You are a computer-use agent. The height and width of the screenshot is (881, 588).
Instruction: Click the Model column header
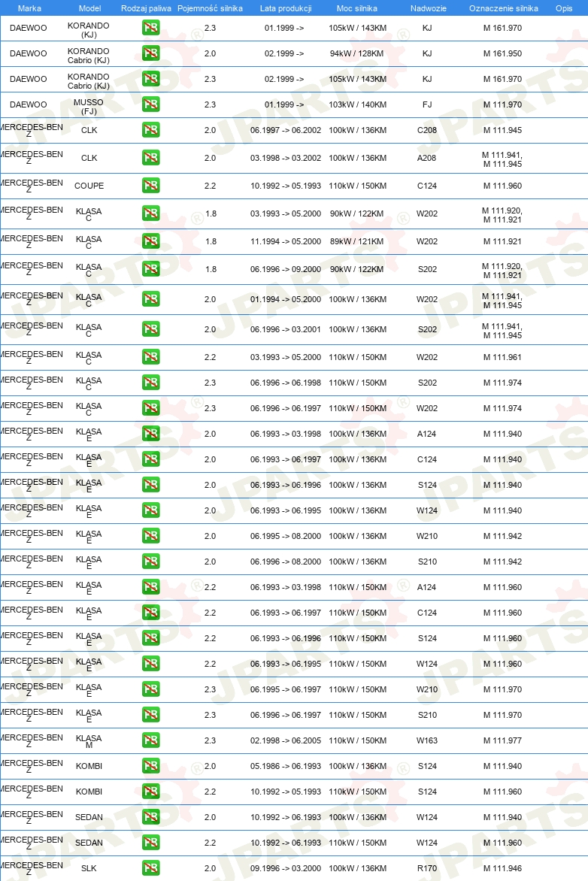coord(90,8)
